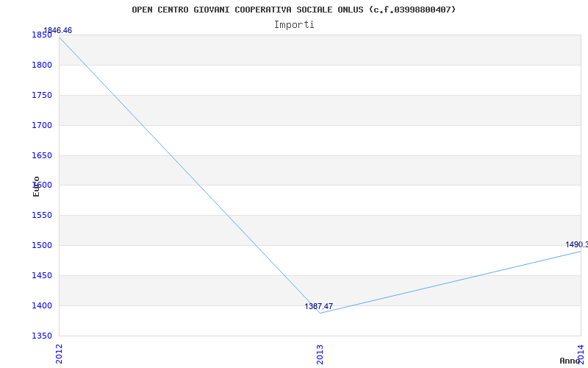This screenshot has height=368, width=588.
Task: Select the 1846.46 data label
Action: click(58, 30)
